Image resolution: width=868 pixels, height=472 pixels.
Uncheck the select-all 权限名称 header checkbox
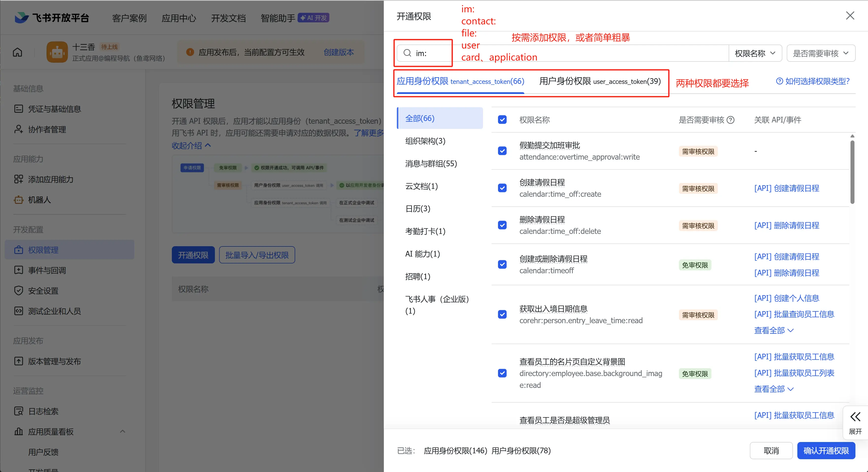point(502,120)
